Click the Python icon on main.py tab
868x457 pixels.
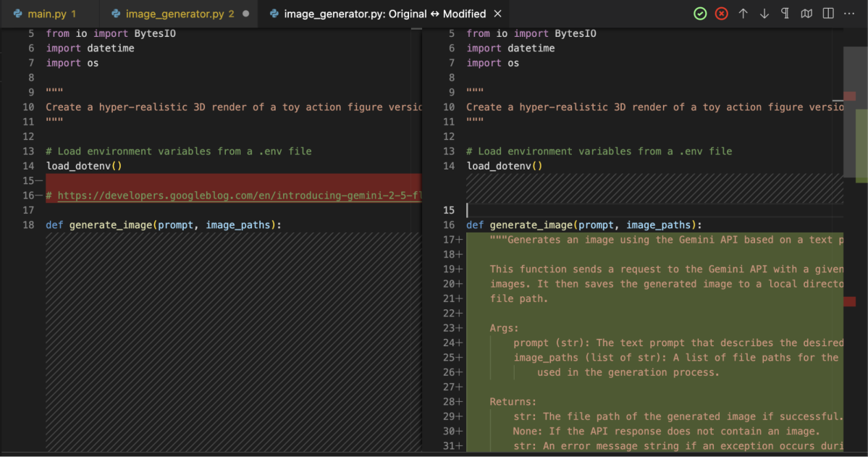(17, 14)
